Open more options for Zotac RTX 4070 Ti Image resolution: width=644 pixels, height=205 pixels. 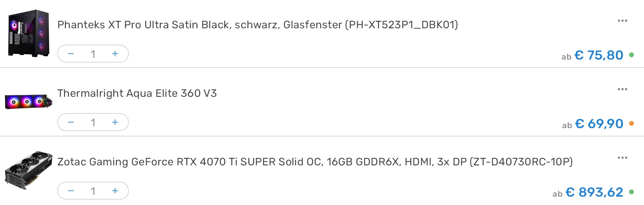(x=622, y=158)
